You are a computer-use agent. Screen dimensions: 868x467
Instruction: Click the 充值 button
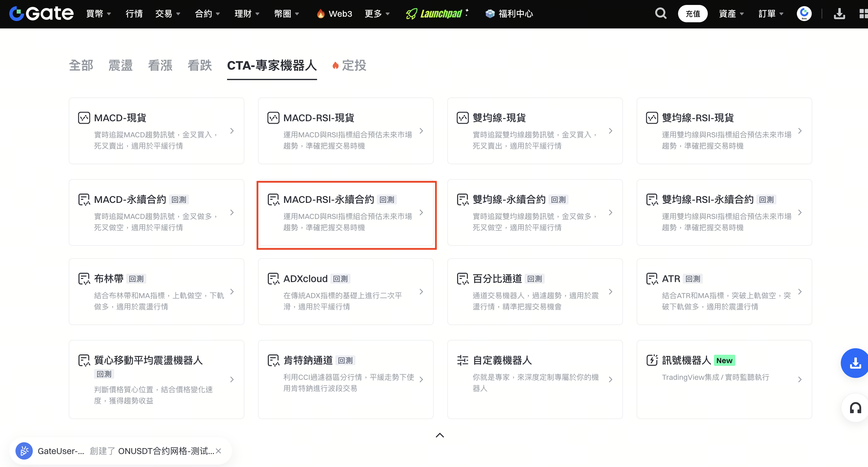click(692, 14)
